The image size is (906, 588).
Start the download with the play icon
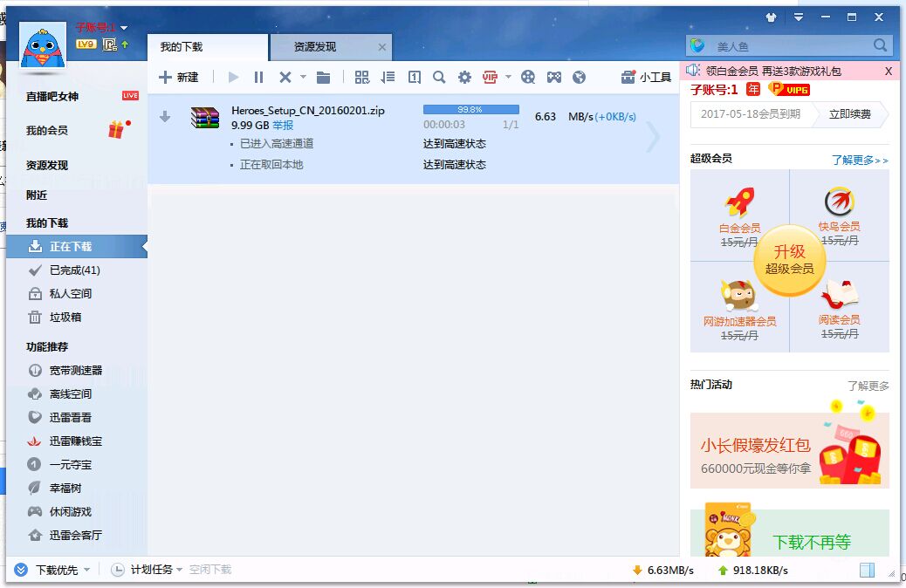point(233,78)
